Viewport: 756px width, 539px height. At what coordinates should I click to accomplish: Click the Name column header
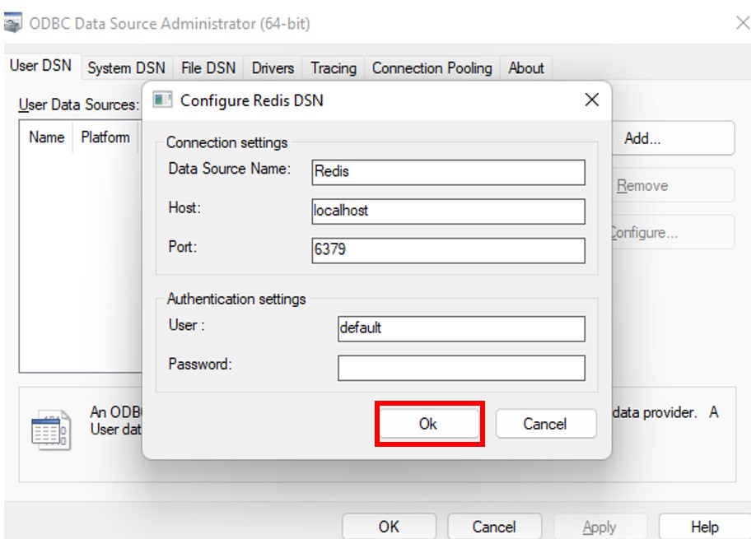click(x=46, y=137)
